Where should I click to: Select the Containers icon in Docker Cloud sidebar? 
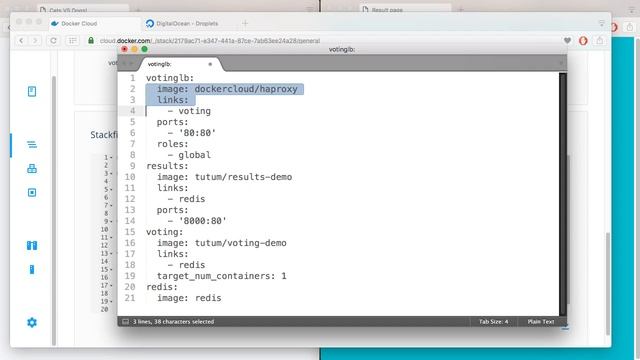point(32,192)
